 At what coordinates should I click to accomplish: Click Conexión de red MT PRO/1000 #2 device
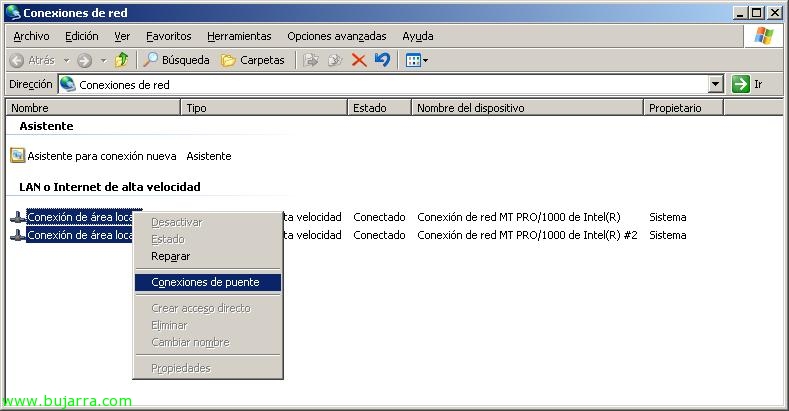(527, 235)
